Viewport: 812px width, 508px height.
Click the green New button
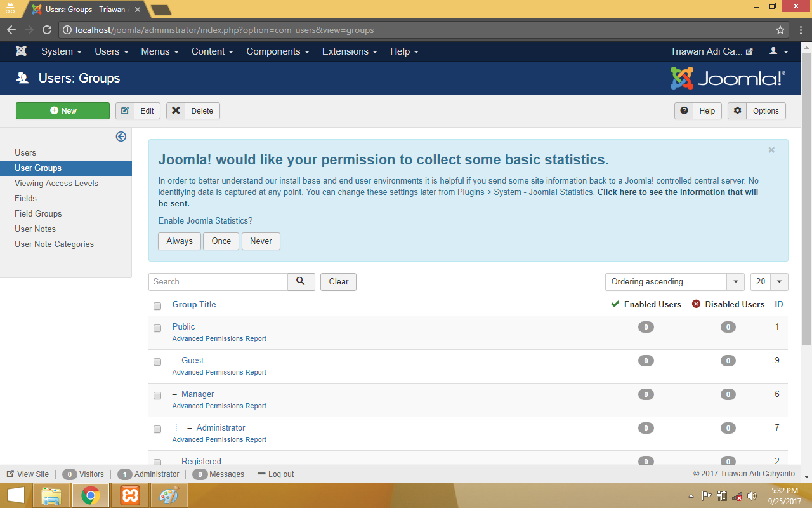pos(63,110)
